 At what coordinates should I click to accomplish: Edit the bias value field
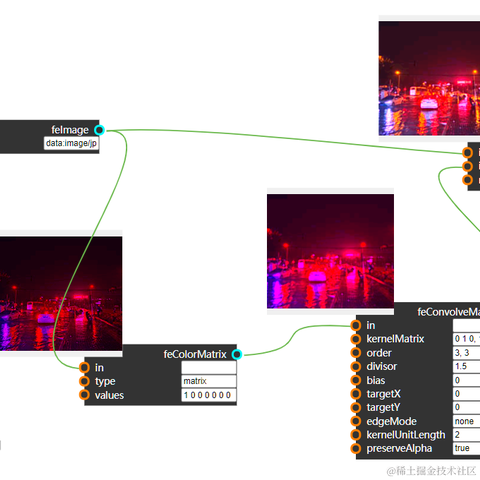coord(466,380)
